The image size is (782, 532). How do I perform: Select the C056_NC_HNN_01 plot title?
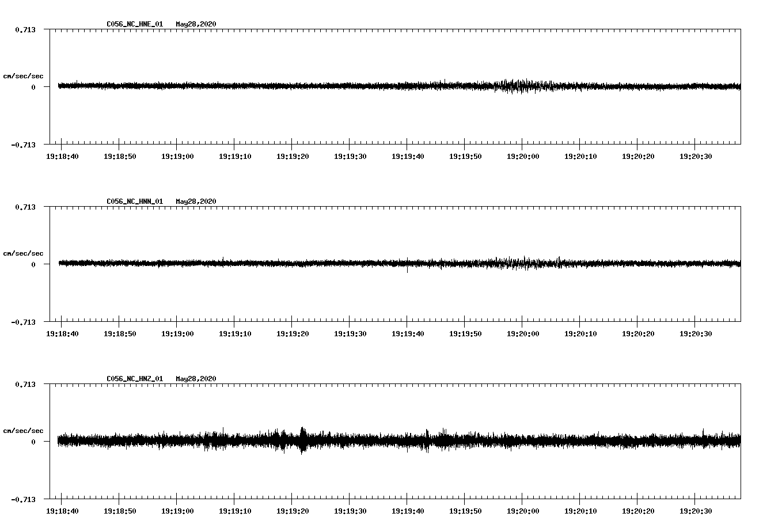(x=135, y=202)
